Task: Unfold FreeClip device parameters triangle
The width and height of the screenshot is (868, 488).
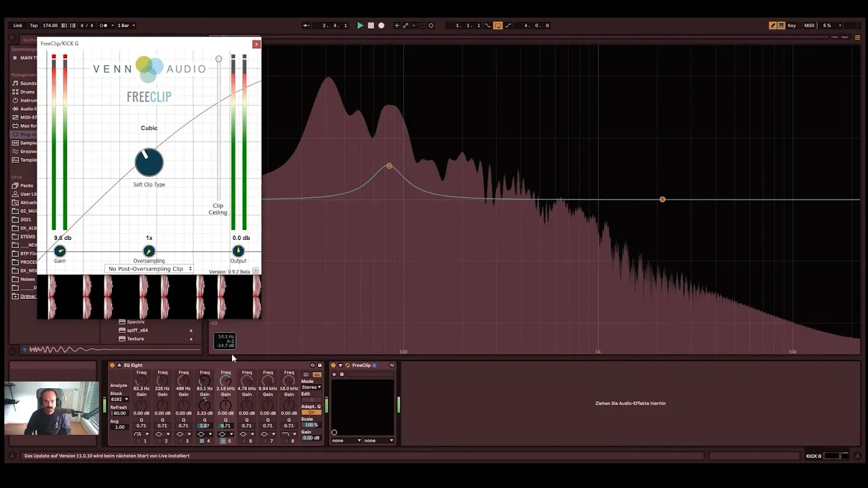Action: pyautogui.click(x=340, y=365)
